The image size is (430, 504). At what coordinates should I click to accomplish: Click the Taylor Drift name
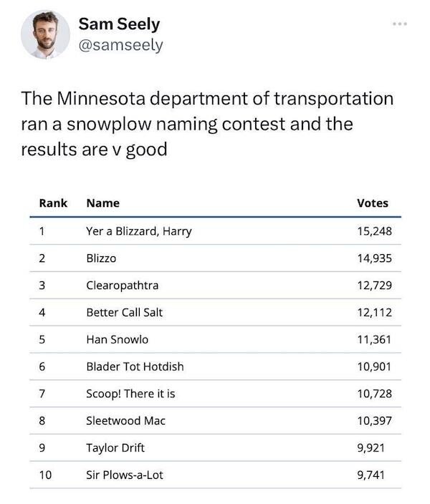115,447
